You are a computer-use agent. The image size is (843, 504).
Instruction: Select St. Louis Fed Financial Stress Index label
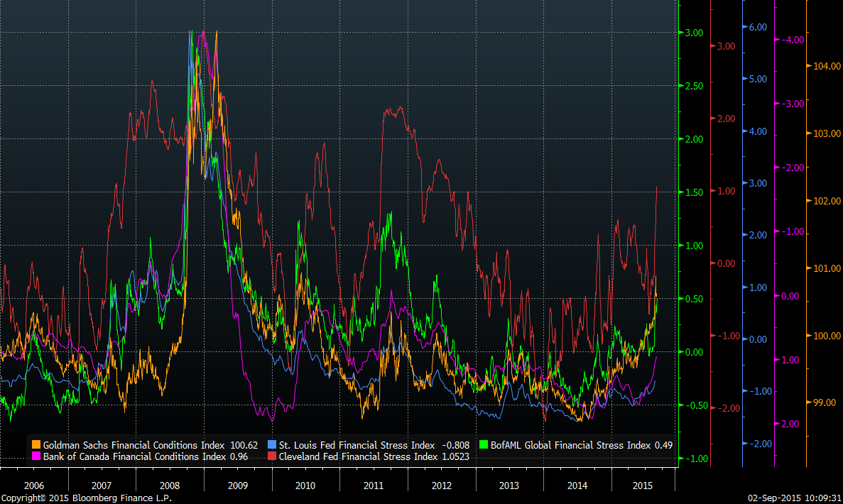pyautogui.click(x=357, y=445)
